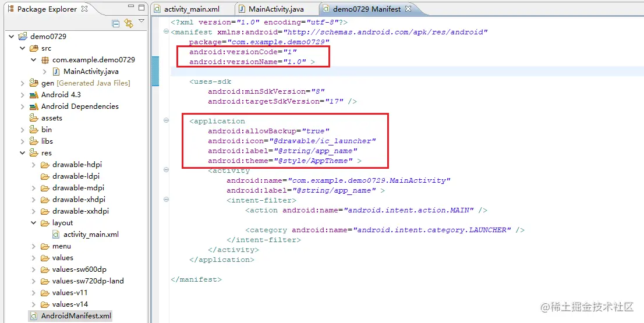644x323 pixels.
Task: Click the bin folder icon
Action: pyautogui.click(x=34, y=130)
